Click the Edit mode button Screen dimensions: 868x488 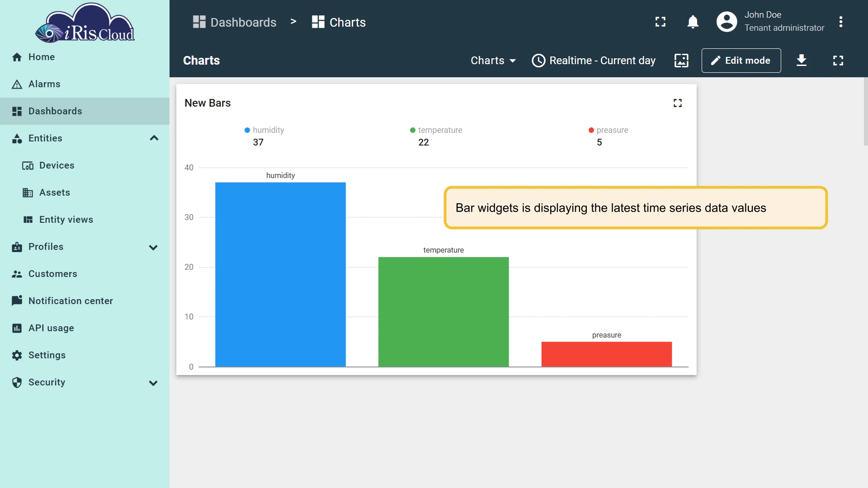pyautogui.click(x=741, y=61)
